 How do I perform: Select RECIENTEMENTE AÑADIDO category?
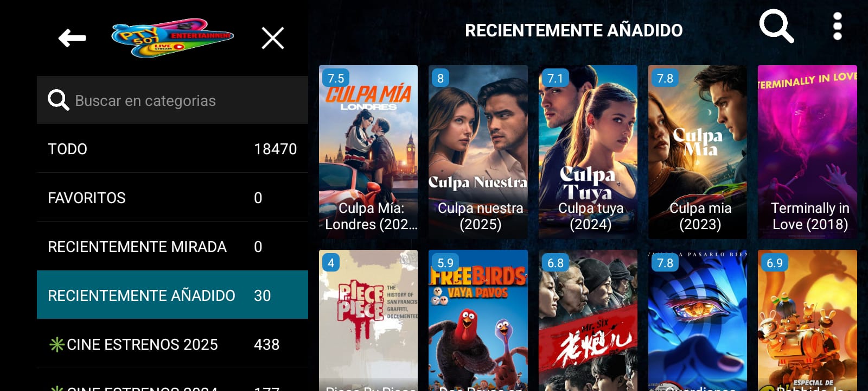(x=173, y=295)
